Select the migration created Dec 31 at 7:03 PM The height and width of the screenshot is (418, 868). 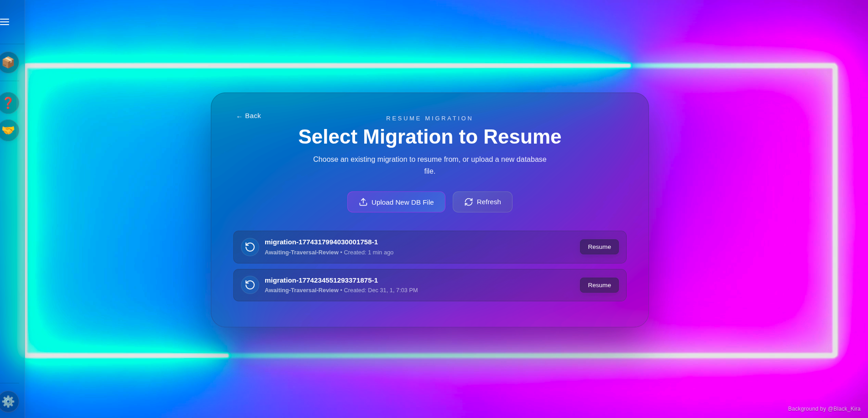(430, 285)
